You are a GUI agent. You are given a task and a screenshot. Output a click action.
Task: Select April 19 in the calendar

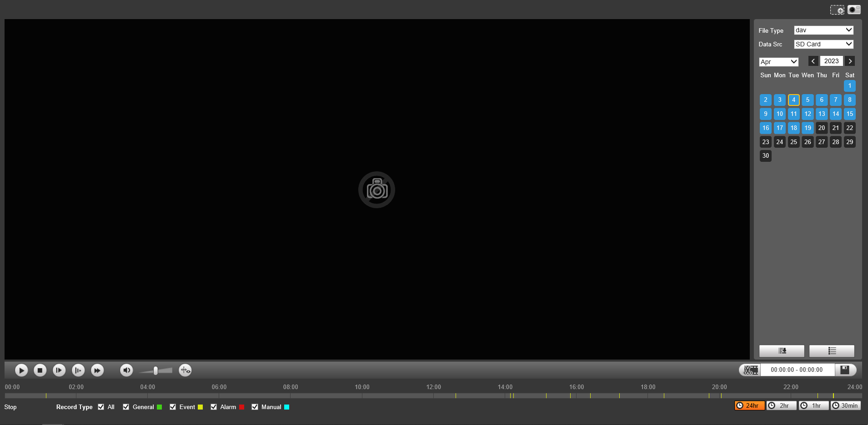(x=808, y=128)
